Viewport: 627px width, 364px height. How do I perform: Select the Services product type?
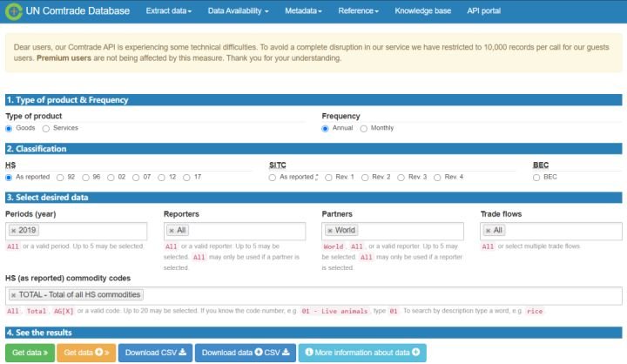[x=45, y=128]
